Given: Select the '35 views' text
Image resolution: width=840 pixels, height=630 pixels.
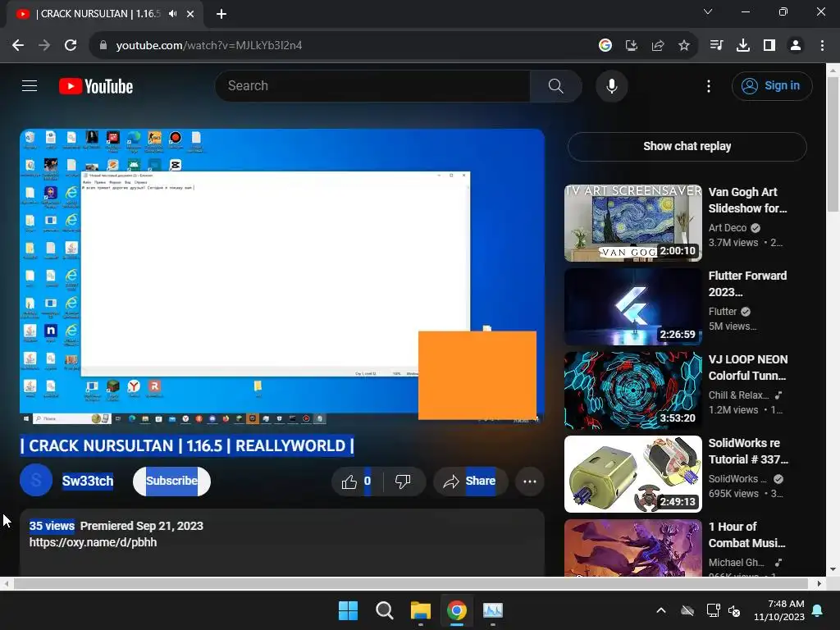Looking at the screenshot, I should click(52, 526).
